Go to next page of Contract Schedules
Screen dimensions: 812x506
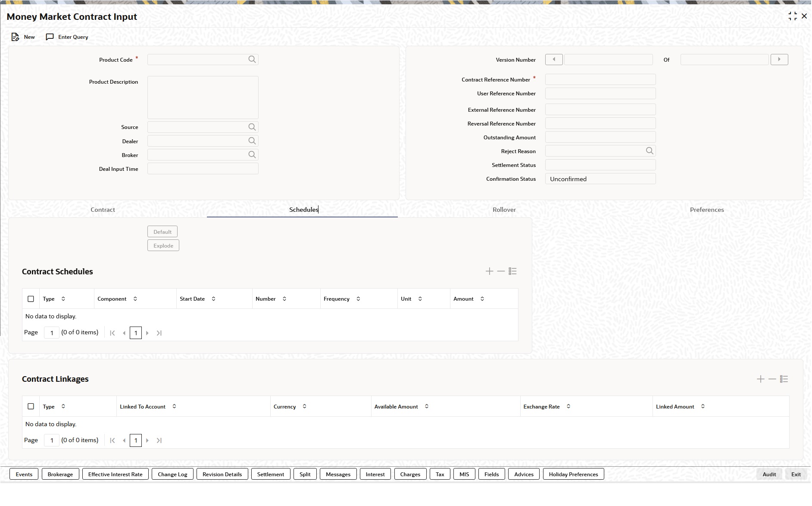(147, 333)
